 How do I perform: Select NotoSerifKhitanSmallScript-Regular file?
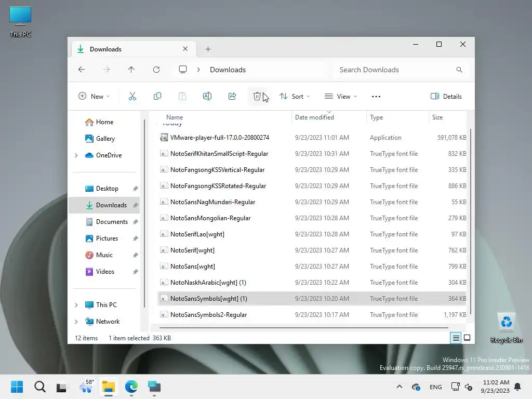312,154
